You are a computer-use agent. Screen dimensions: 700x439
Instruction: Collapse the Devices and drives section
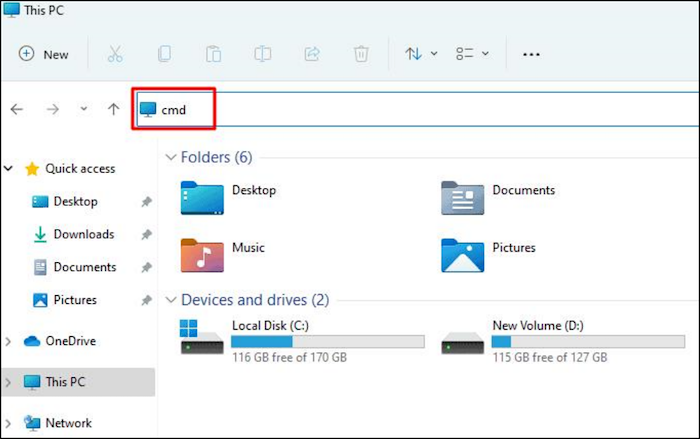(170, 300)
